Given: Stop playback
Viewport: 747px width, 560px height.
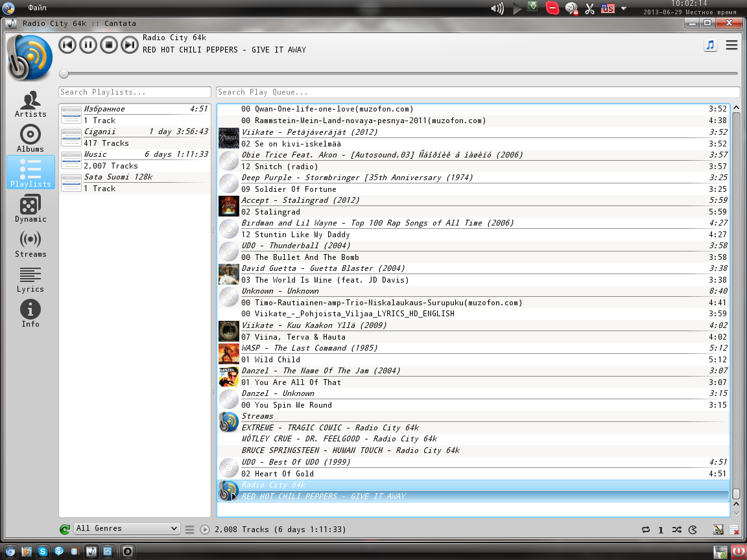Looking at the screenshot, I should (x=109, y=45).
